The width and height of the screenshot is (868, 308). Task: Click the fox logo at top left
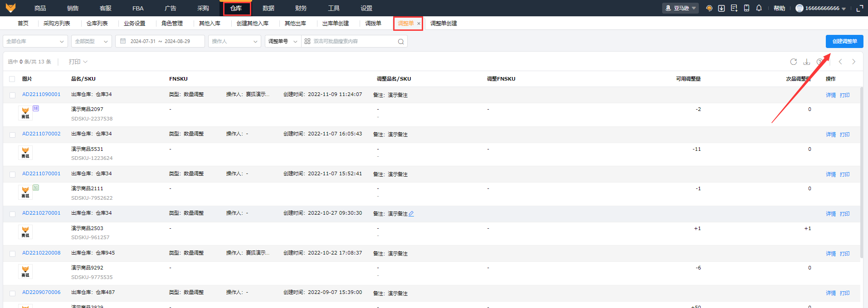click(x=10, y=8)
